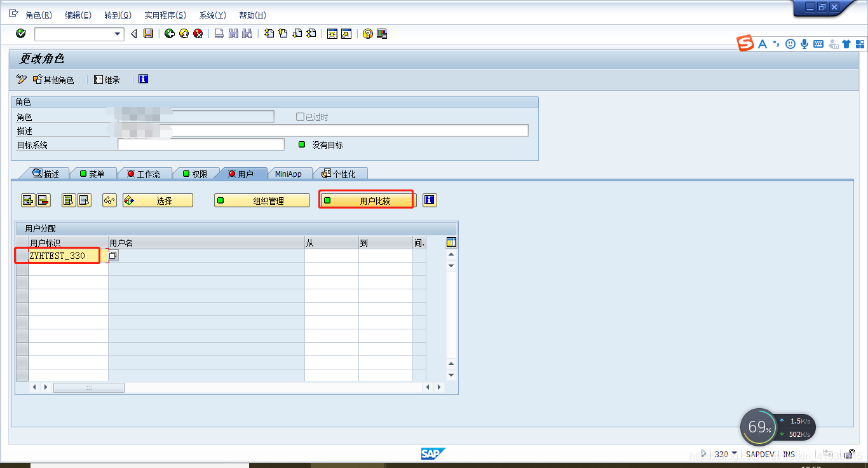Switch to the 权限 tab
Screen dimensions: 868x468
point(195,174)
